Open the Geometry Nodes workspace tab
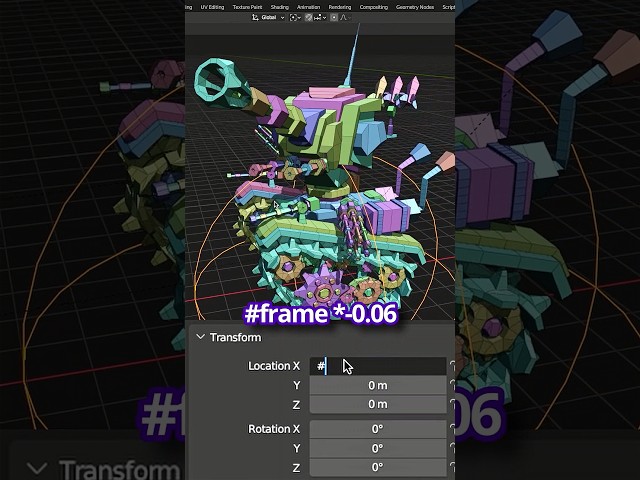Viewport: 640px width, 480px height. pos(415,7)
